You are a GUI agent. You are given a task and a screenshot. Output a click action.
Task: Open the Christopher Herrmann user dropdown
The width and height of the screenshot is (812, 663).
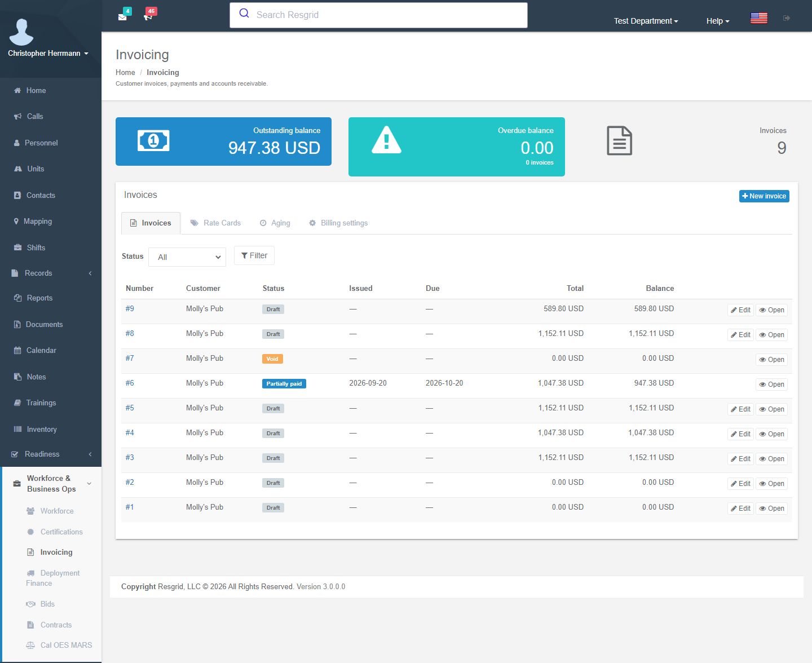(48, 53)
